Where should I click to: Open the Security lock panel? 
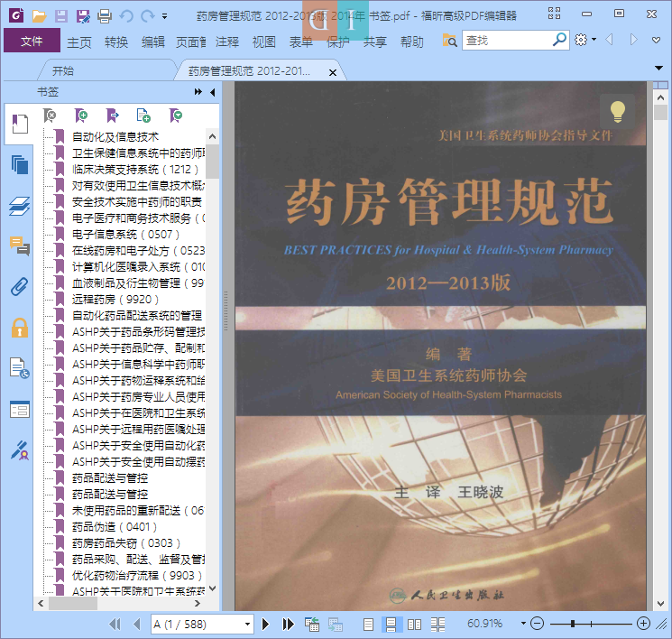[x=19, y=328]
